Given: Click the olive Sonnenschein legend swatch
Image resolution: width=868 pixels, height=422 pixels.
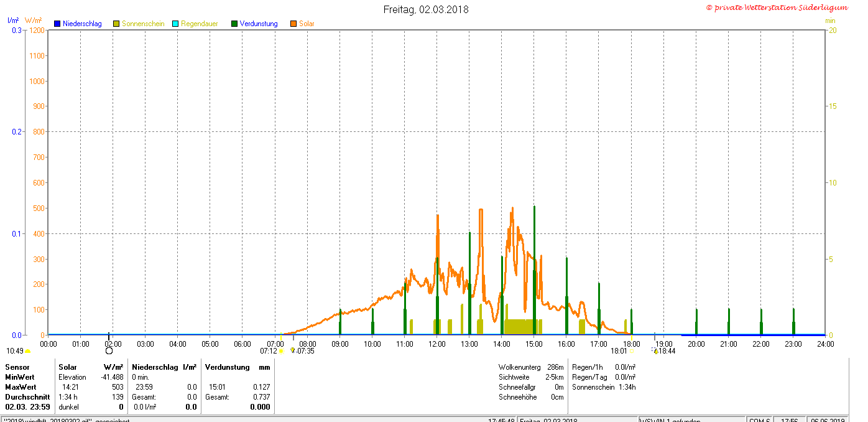Looking at the screenshot, I should pyautogui.click(x=116, y=24).
